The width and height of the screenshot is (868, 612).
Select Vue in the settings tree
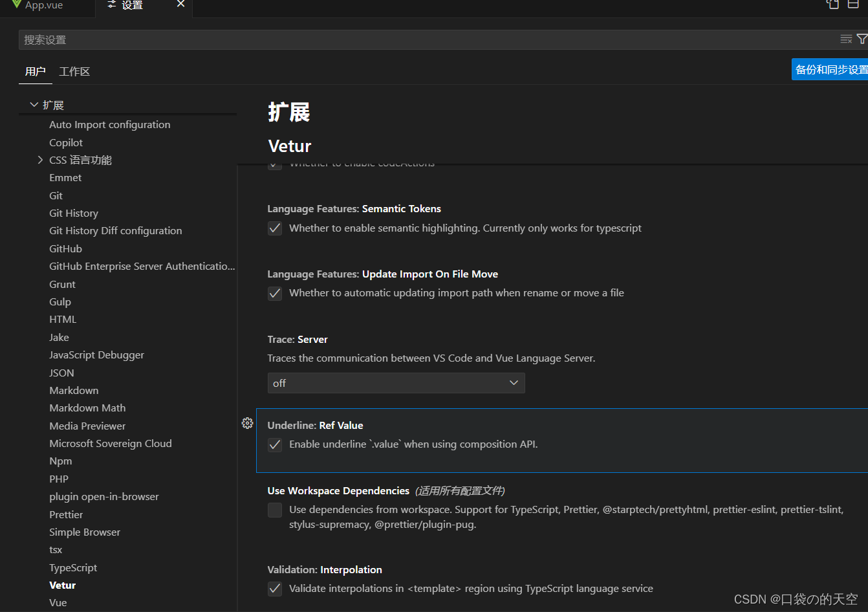click(58, 603)
